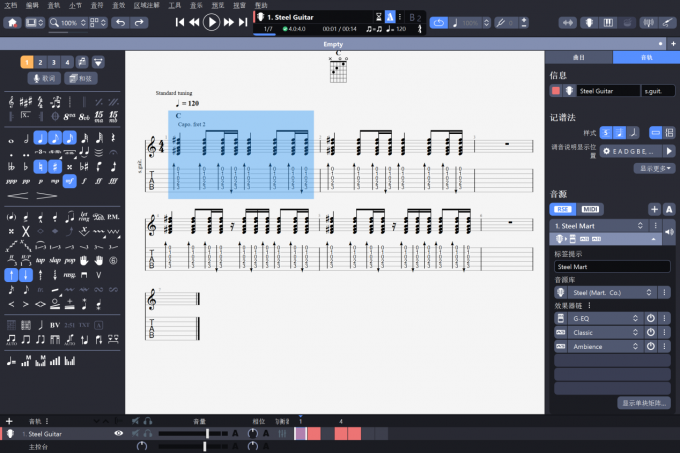The width and height of the screenshot is (680, 453).
Task: Open the Steel (Mart. Co.) soundbank dropdown
Action: (611, 292)
